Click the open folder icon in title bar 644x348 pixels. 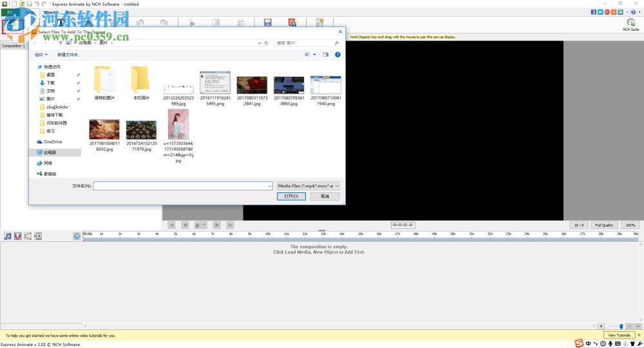22,4
